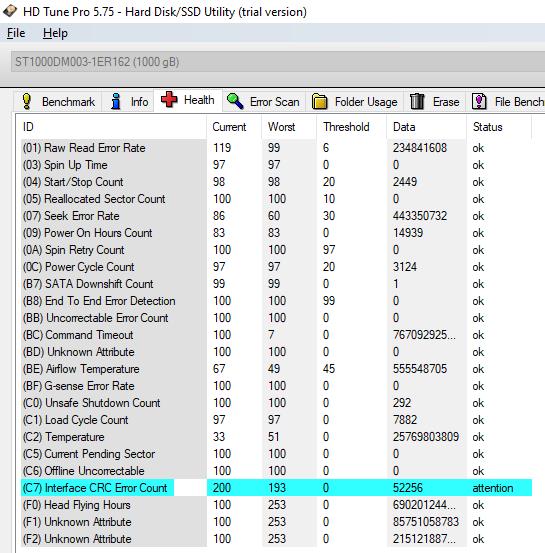The image size is (545, 553).
Task: Click the magnifier Error Scan icon
Action: (x=235, y=102)
